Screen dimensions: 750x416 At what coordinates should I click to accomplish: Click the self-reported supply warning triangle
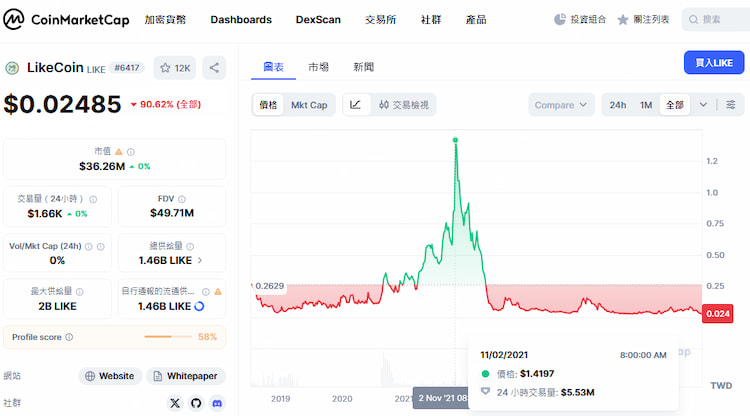tap(218, 292)
